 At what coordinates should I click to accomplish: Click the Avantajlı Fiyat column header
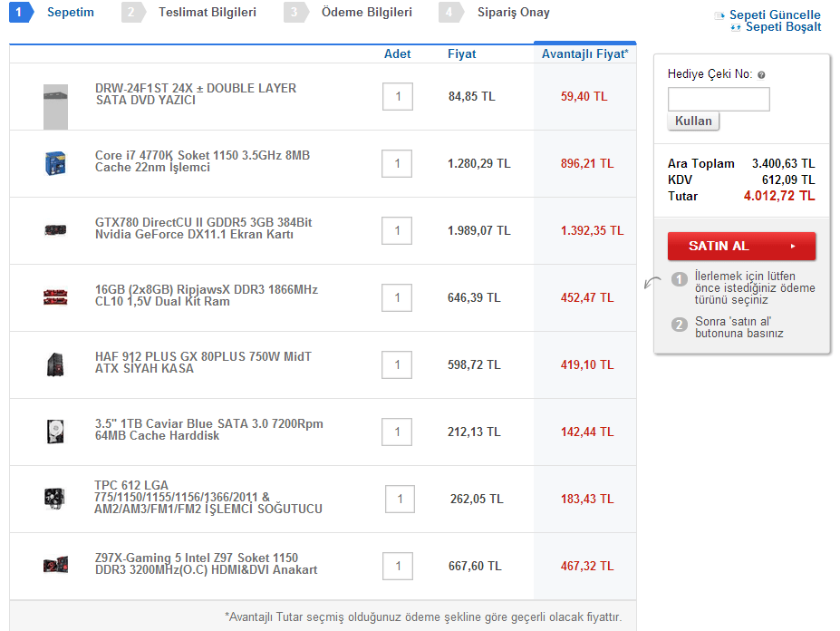pos(585,54)
